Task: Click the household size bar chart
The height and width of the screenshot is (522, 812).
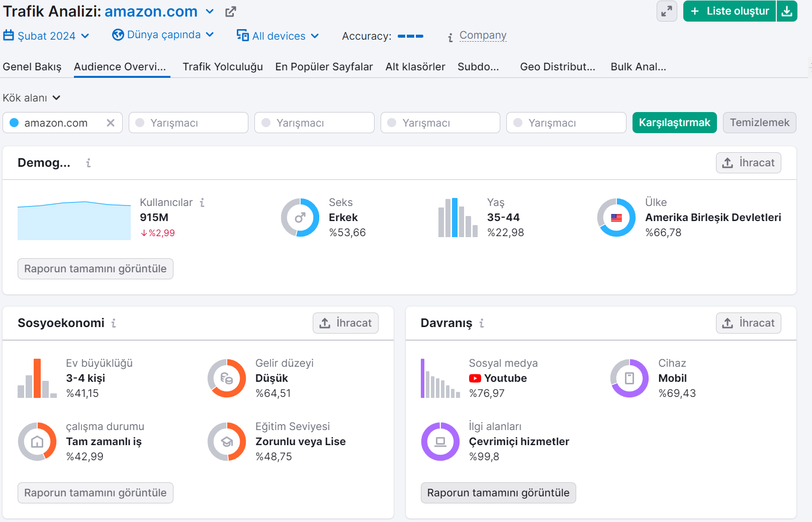Action: point(37,378)
